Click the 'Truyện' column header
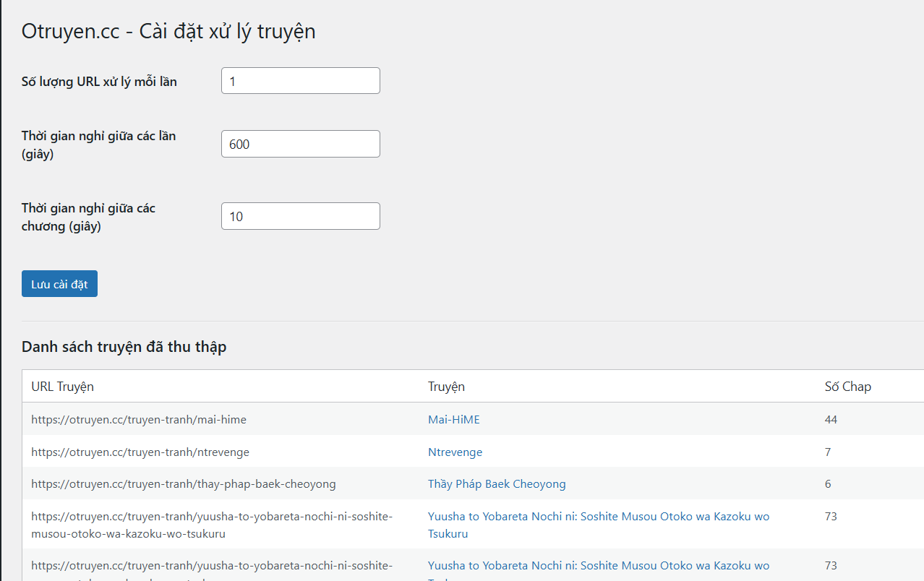 pos(446,387)
